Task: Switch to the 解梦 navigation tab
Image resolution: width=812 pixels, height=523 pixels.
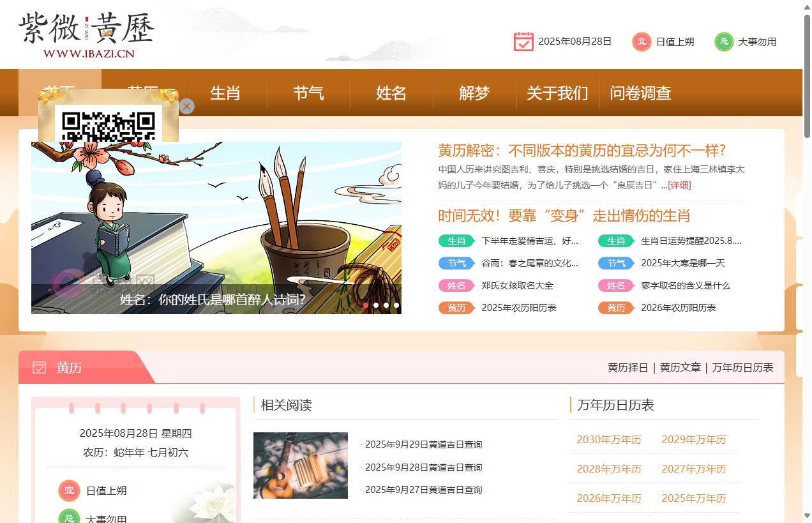Action: coord(474,93)
